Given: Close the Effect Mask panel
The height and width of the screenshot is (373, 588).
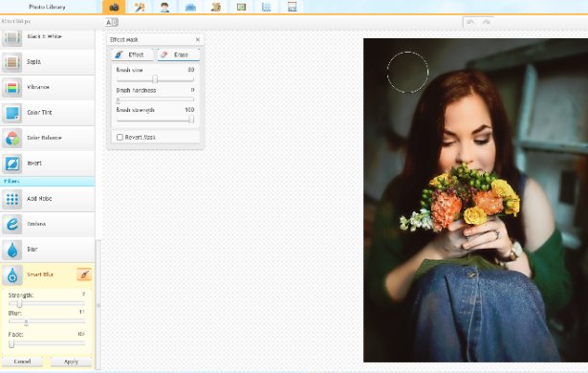Looking at the screenshot, I should (x=198, y=39).
